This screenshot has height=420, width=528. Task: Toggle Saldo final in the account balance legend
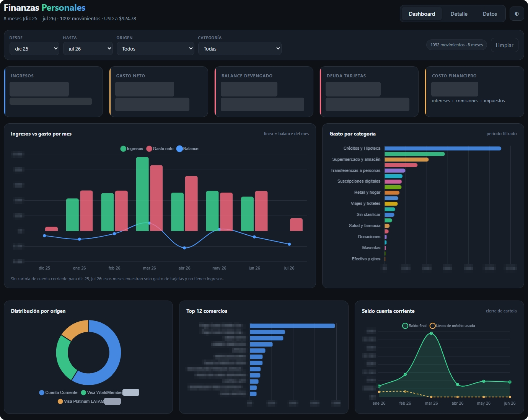click(414, 326)
